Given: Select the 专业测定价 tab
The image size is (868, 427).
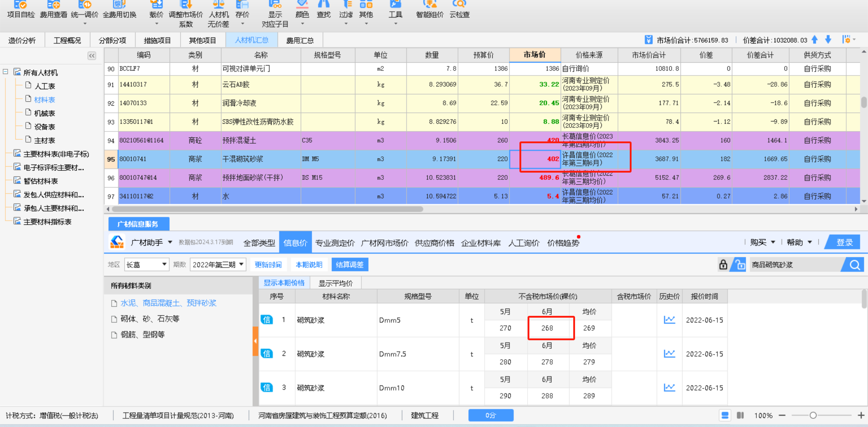Looking at the screenshot, I should coord(335,243).
